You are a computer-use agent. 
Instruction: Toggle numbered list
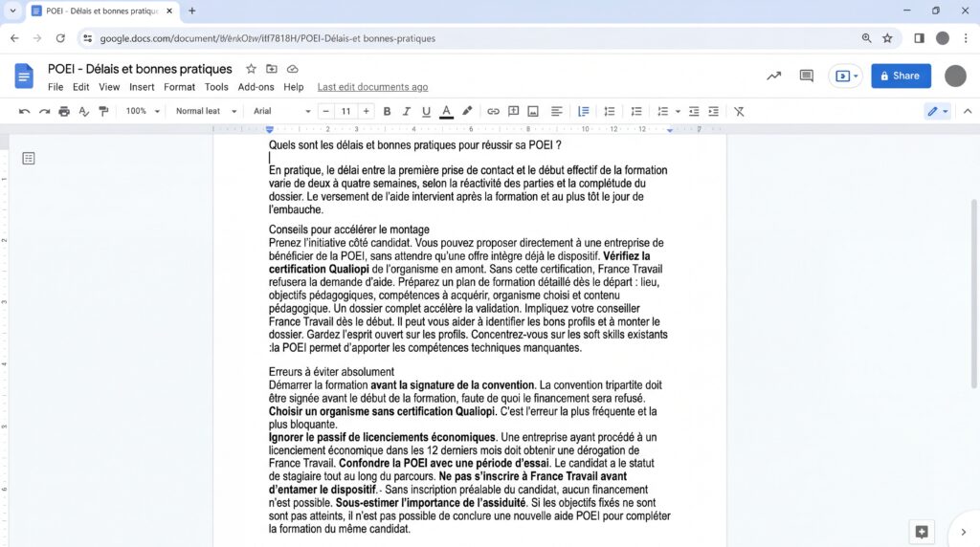(662, 111)
